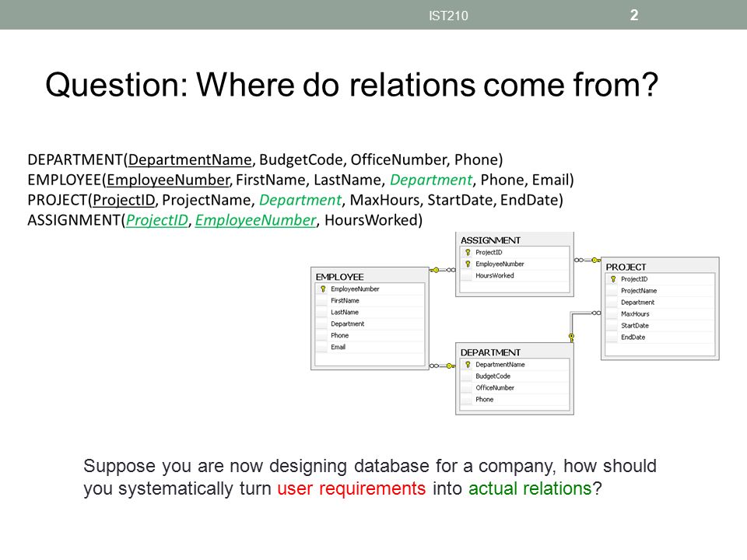Click LastName row in EMPLOYEE table
The width and height of the screenshot is (747, 560).
(x=370, y=313)
